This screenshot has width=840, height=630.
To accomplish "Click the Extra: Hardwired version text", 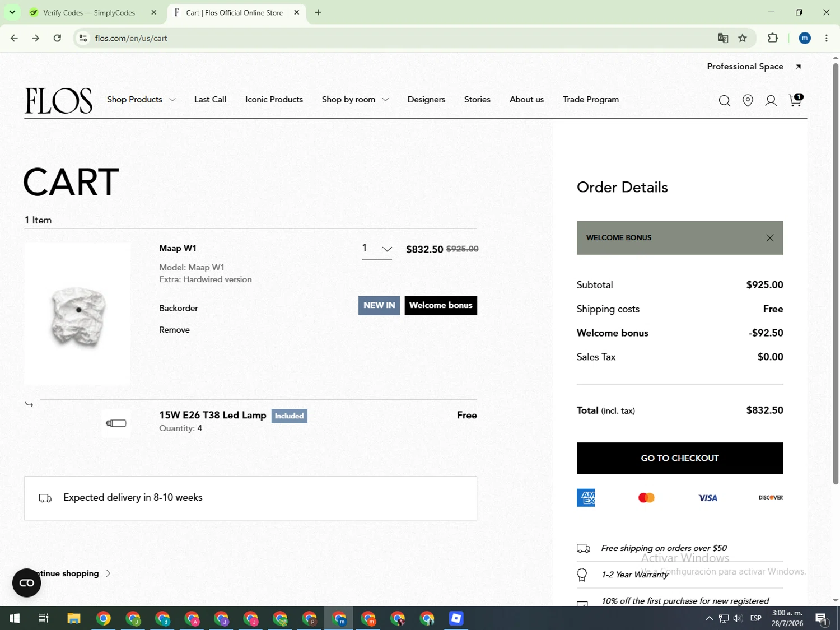I will (206, 279).
